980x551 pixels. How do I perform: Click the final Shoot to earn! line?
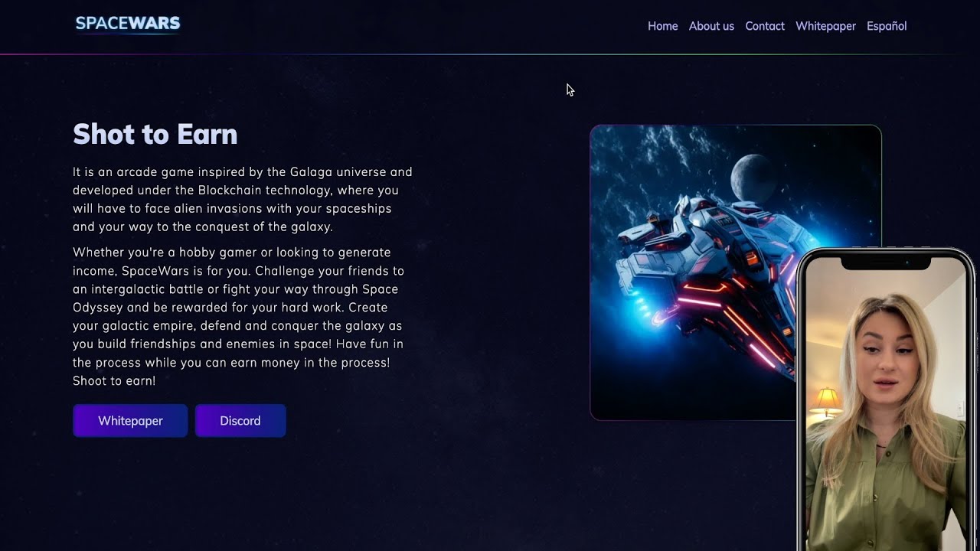pyautogui.click(x=114, y=380)
